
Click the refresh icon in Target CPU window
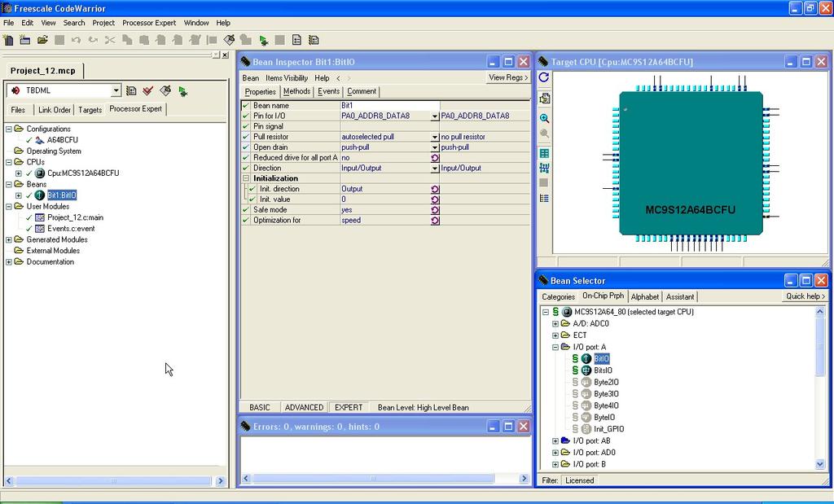[x=543, y=77]
